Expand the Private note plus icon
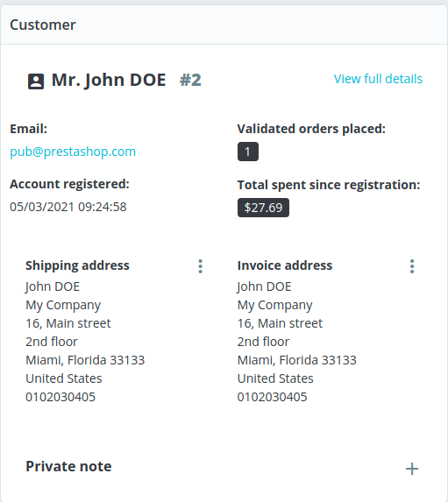This screenshot has width=448, height=502. point(412,469)
